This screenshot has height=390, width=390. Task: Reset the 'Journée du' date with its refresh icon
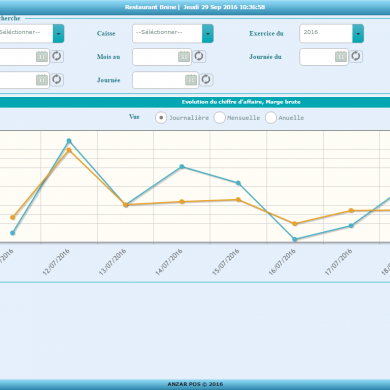(356, 56)
